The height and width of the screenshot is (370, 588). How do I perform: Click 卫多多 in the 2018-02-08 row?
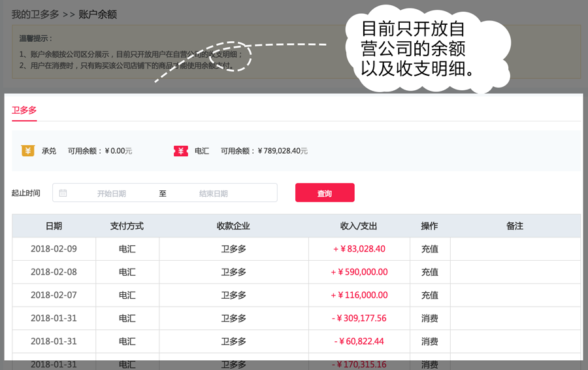[234, 272]
